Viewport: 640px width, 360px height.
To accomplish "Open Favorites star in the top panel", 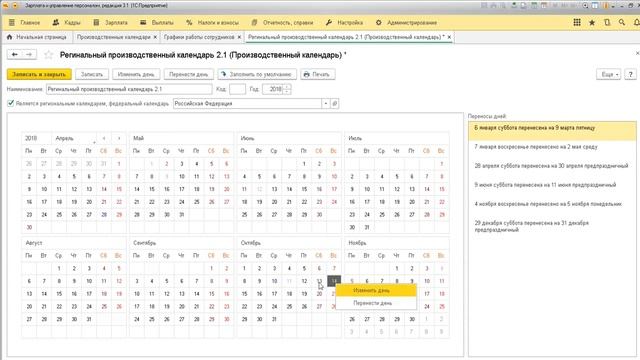I will (592, 22).
